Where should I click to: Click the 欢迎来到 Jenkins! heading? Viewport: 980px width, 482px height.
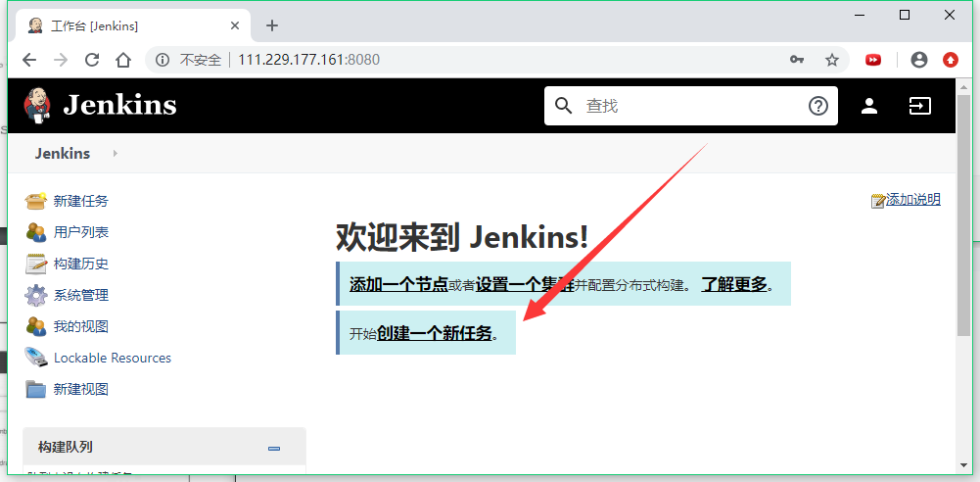point(462,237)
